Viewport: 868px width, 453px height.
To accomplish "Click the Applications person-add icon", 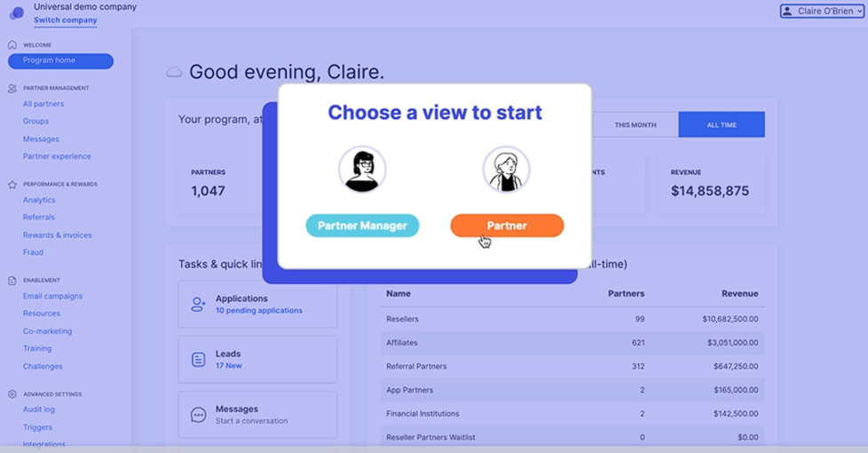I will click(198, 304).
